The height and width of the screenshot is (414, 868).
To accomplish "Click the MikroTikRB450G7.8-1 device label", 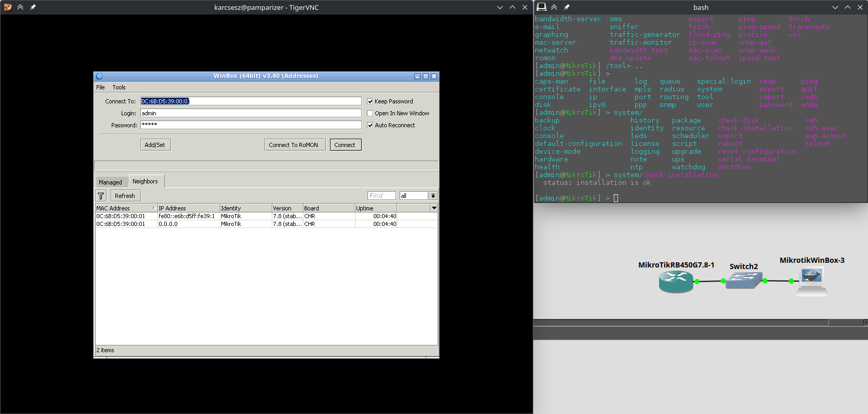I will click(676, 265).
